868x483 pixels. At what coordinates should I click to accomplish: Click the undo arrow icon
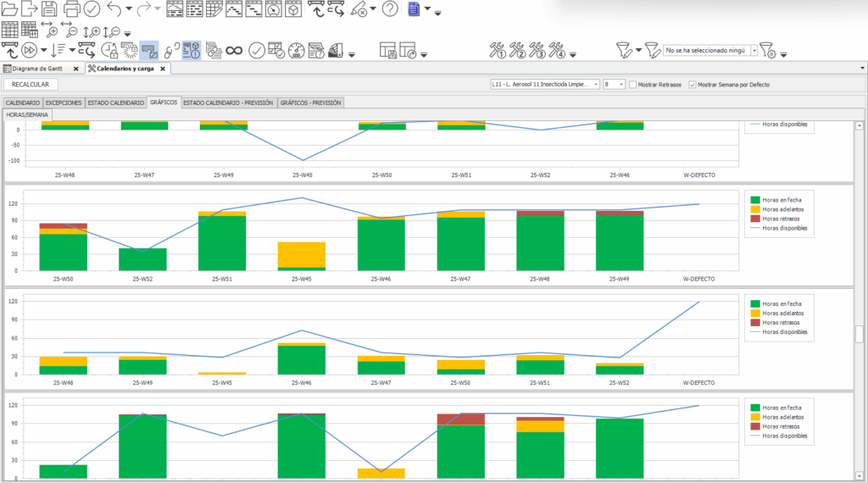point(114,9)
